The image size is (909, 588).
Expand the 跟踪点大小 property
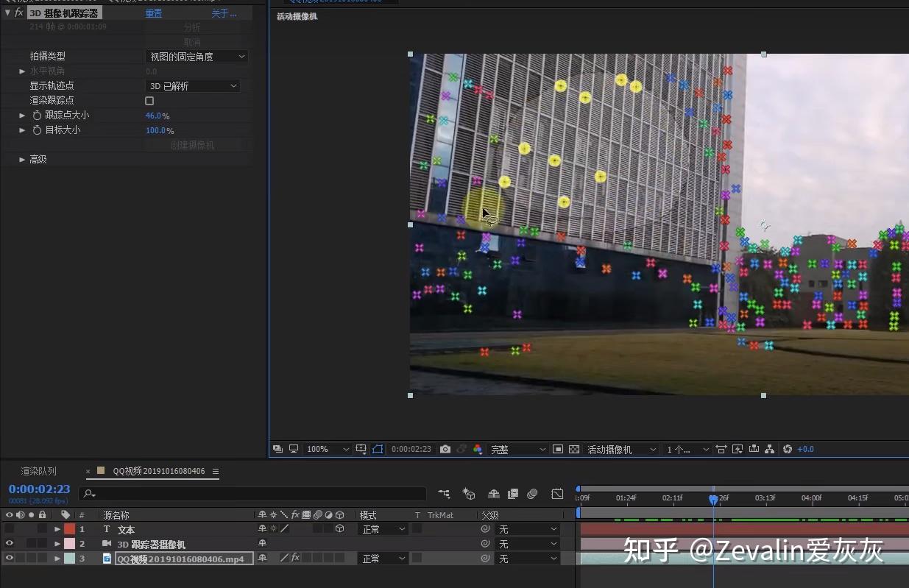(22, 116)
